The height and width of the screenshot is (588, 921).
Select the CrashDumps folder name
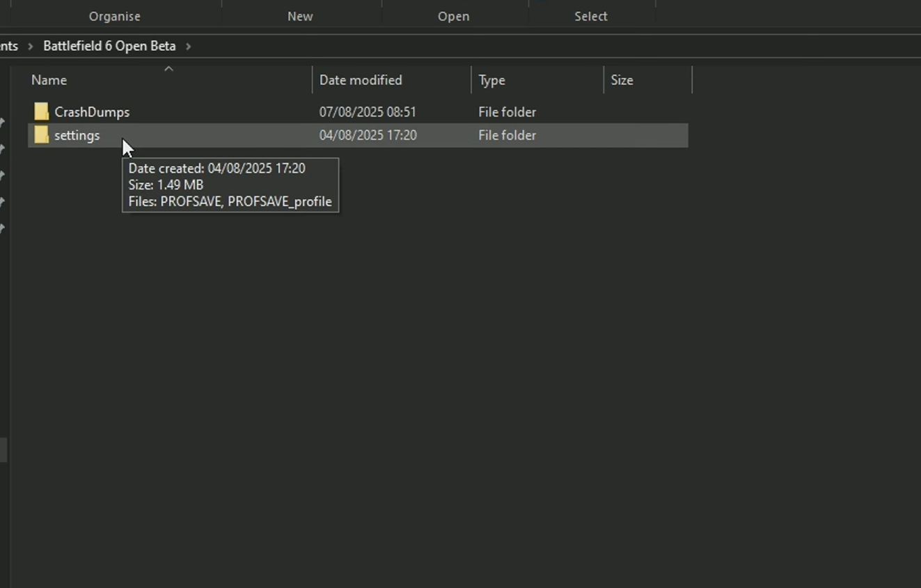92,112
